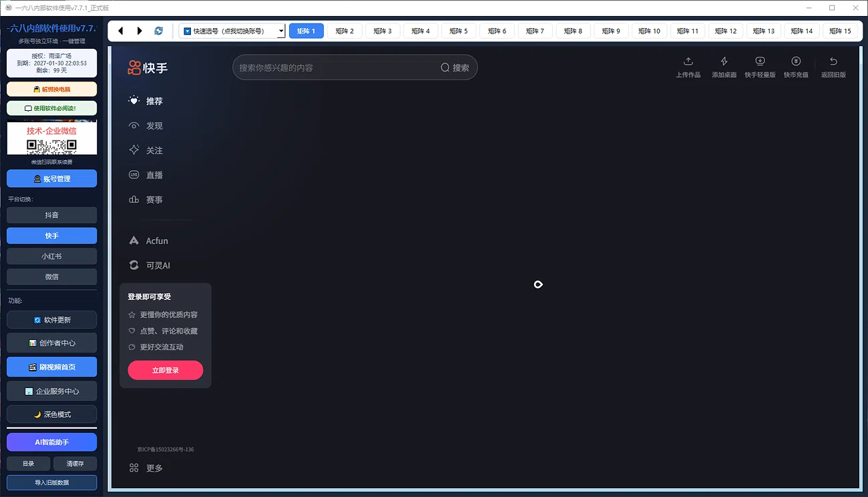Screen dimensions: 868x497
Task: Click the forward arrow navigation icon
Action: (x=140, y=31)
